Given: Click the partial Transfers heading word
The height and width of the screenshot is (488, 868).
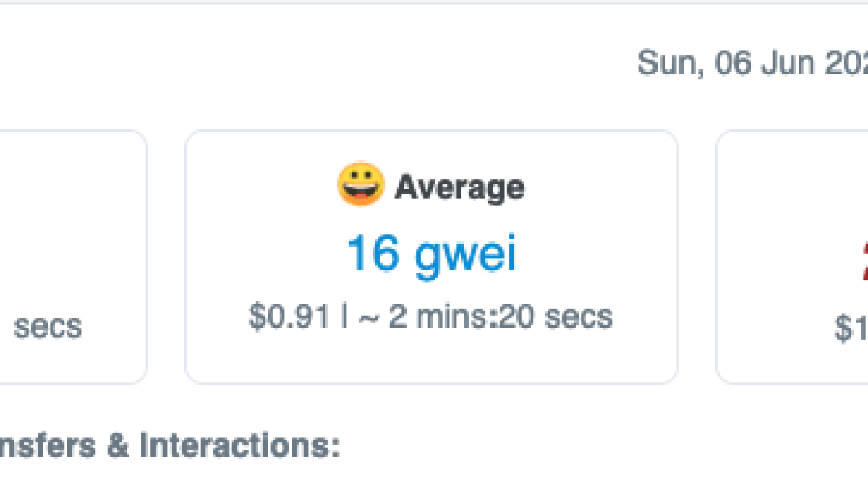Looking at the screenshot, I should 47,446.
